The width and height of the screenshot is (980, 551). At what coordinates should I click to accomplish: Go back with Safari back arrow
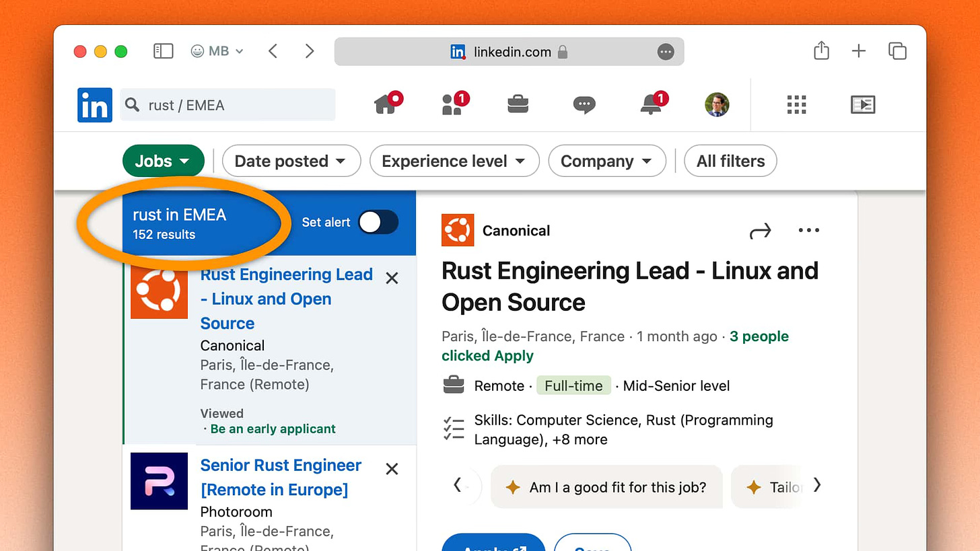coord(273,51)
